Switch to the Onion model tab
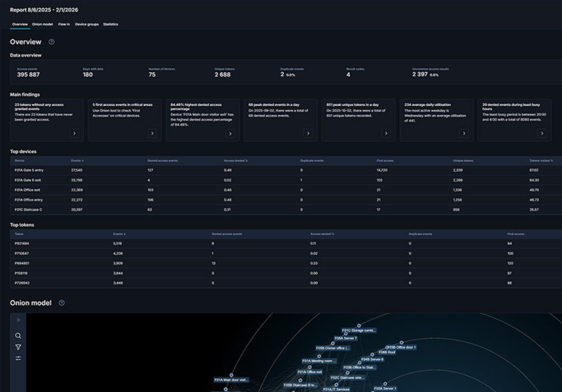 click(x=42, y=24)
